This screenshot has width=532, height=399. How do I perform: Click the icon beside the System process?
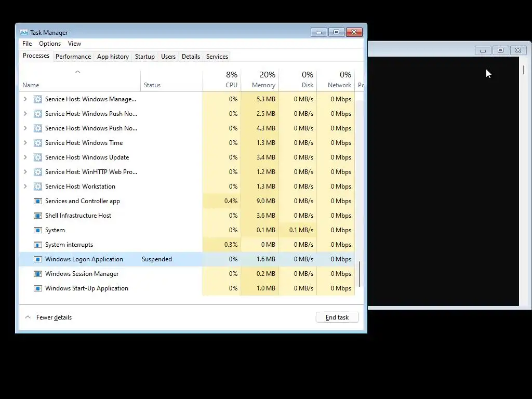click(37, 230)
